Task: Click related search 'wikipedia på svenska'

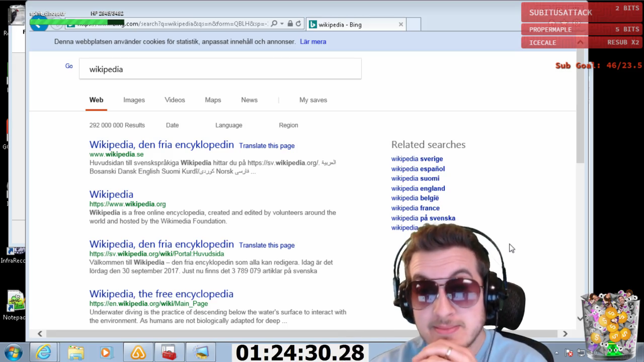Action: pyautogui.click(x=423, y=218)
